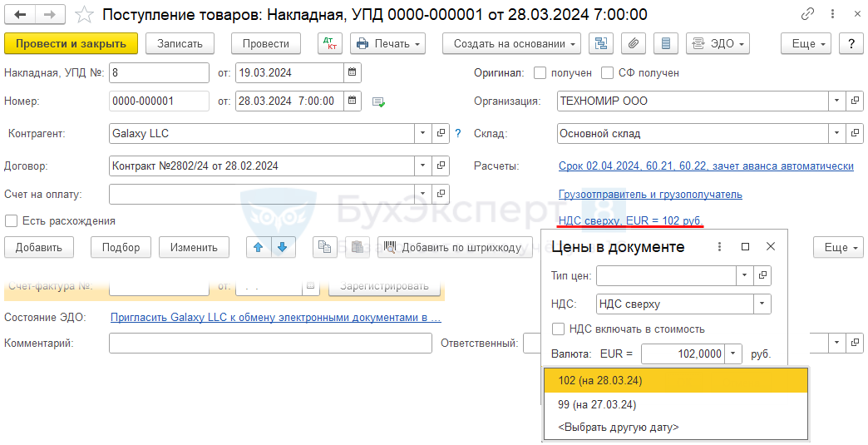
Task: Expand the НДС сверху dropdown
Action: (762, 304)
